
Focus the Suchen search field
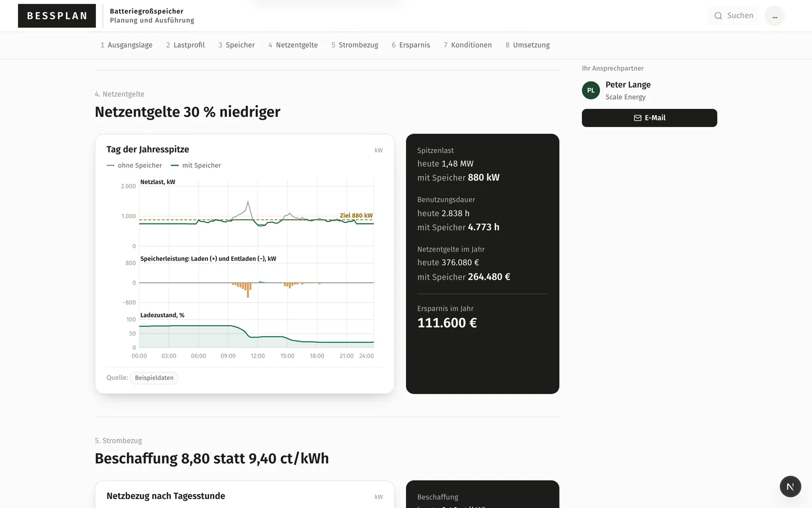coord(733,16)
